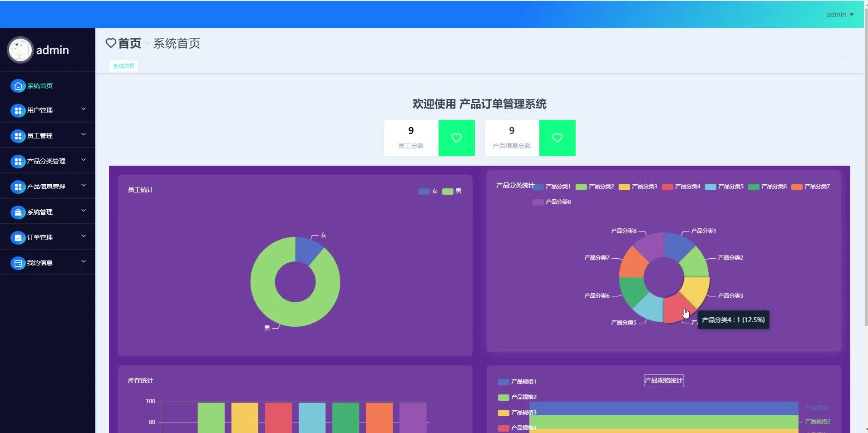Toggle the 产品分类2 legend entry
This screenshot has height=433, width=868.
[x=595, y=187]
